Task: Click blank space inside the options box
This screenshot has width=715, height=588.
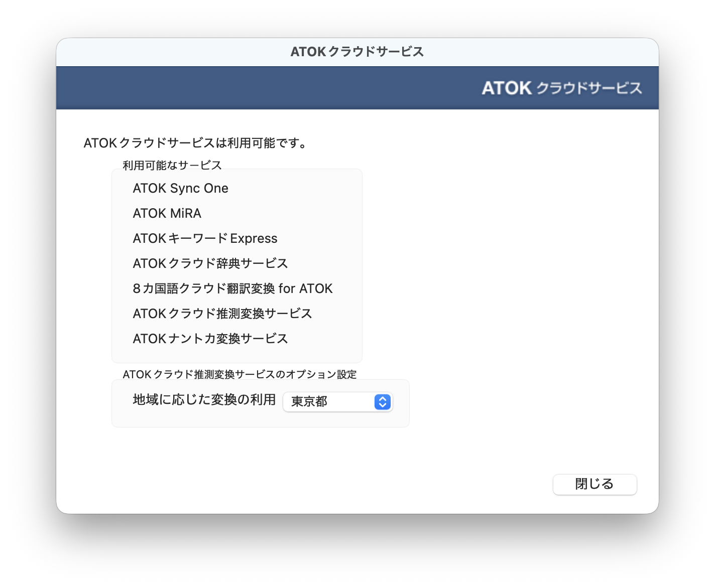Action: 261,419
